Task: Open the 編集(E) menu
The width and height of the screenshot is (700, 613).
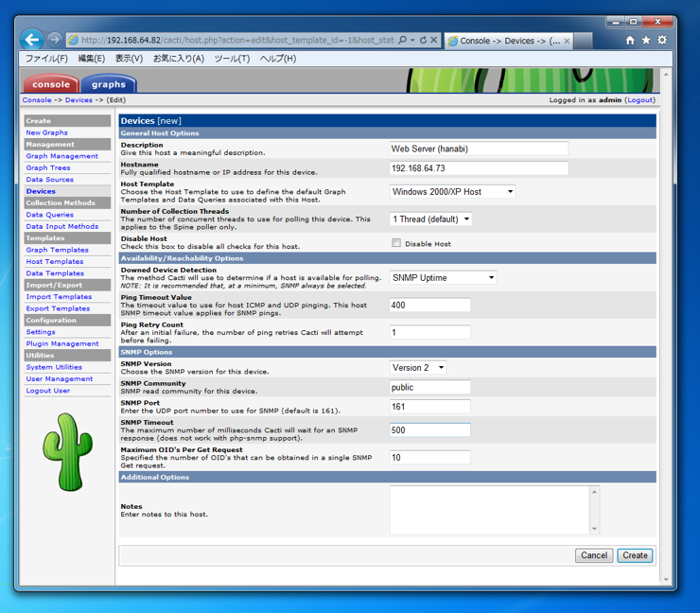Action: [x=92, y=59]
